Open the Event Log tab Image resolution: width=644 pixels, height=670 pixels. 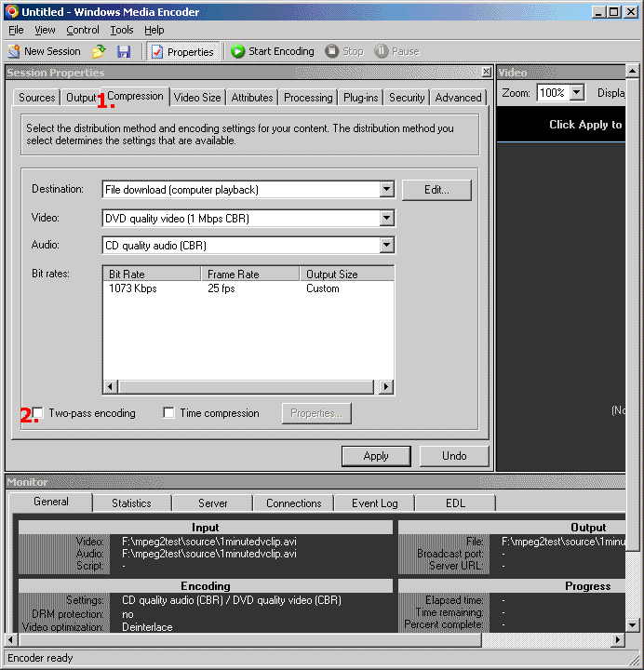coord(375,503)
